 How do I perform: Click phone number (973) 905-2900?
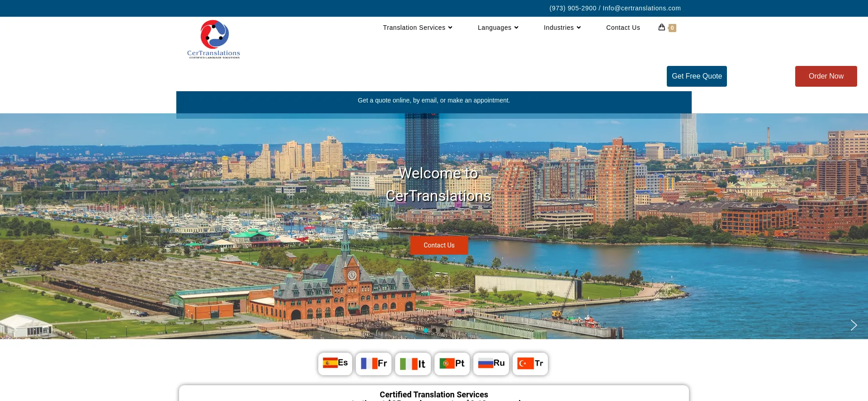click(573, 8)
